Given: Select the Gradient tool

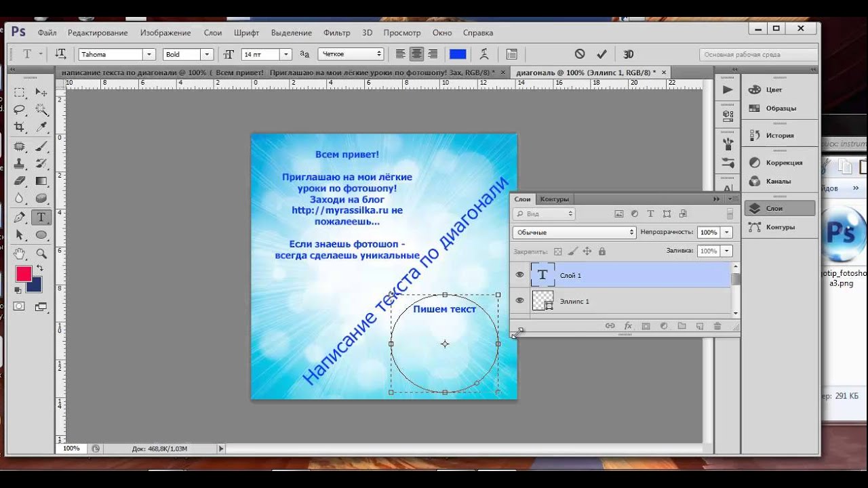Looking at the screenshot, I should (x=41, y=181).
